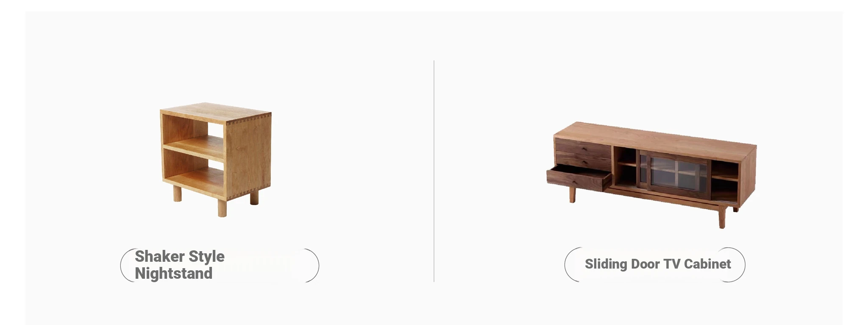Click the vertical divider between the products
Image resolution: width=868 pixels, height=325 pixels.
[434, 171]
